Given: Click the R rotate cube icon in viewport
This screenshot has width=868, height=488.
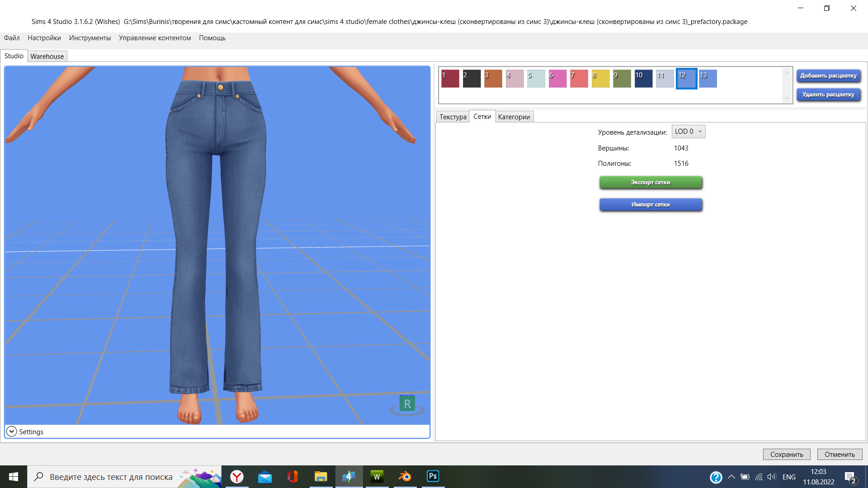Looking at the screenshot, I should (x=407, y=404).
